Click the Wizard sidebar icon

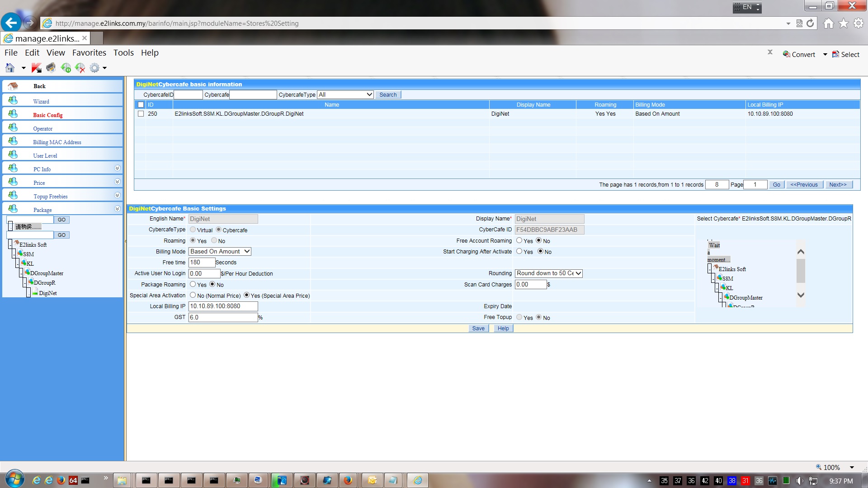pyautogui.click(x=13, y=100)
